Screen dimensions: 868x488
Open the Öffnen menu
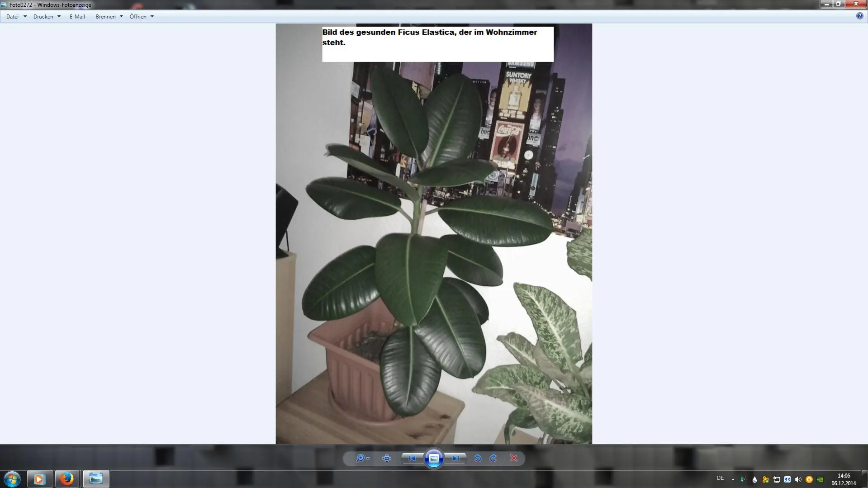tap(142, 17)
